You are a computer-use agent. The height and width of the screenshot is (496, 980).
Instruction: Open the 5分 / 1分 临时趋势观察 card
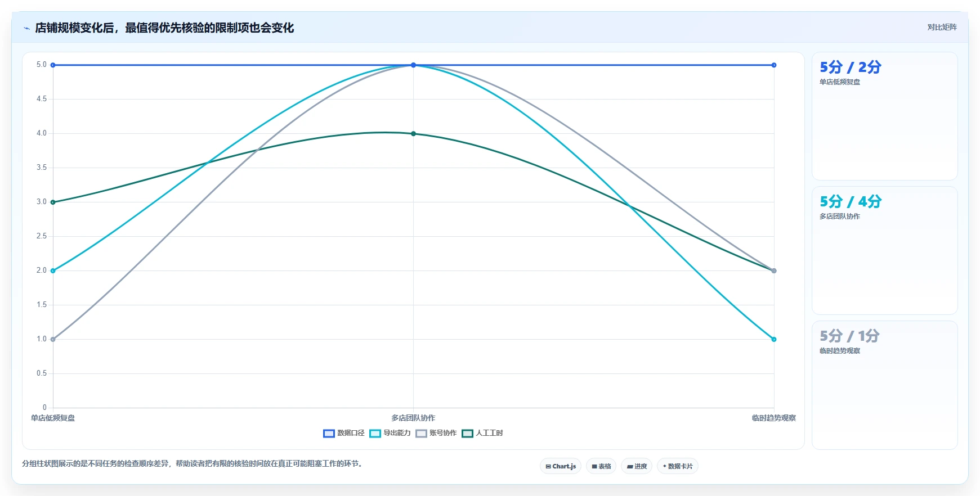(x=884, y=385)
